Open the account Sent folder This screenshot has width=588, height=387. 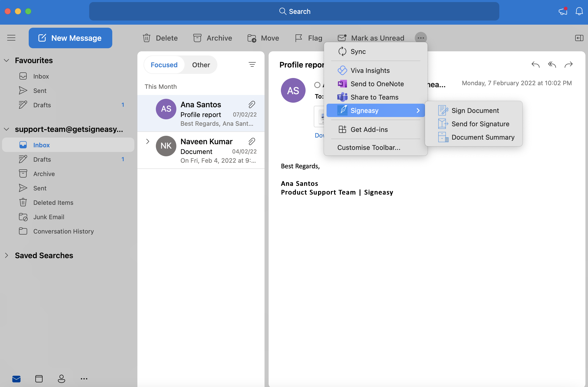[68, 188]
